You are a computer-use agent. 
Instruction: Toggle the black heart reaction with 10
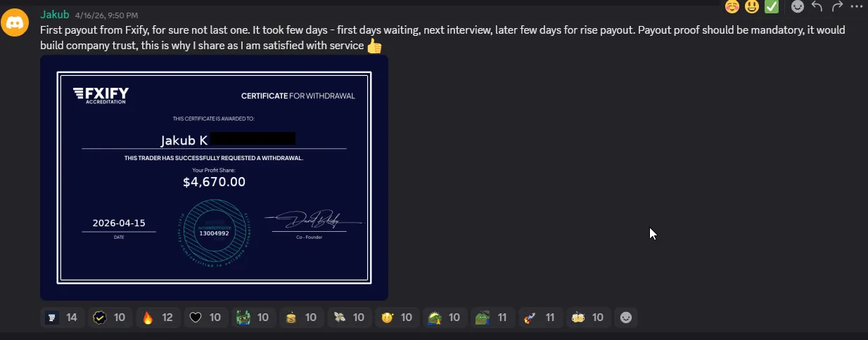pos(205,318)
